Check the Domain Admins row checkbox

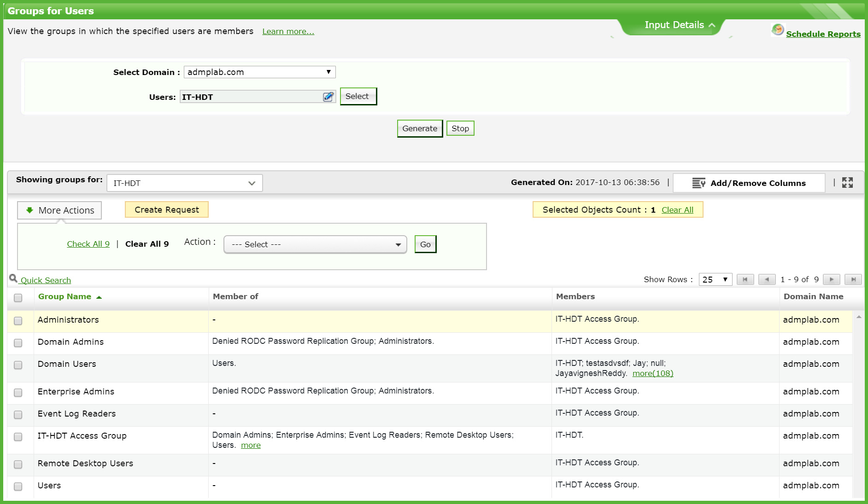18,343
